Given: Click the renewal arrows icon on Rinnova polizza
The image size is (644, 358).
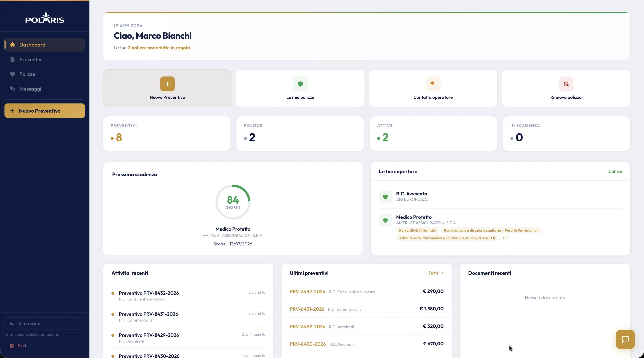Looking at the screenshot, I should click(x=566, y=84).
